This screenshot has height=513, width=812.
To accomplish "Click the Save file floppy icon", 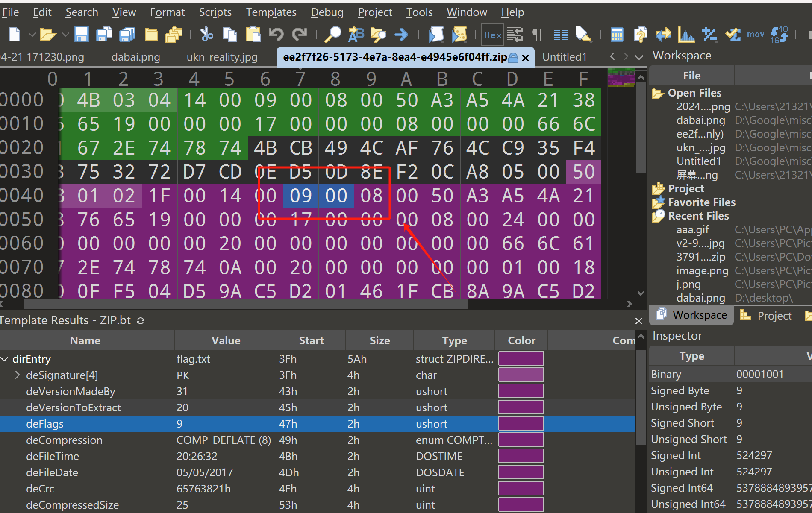I will (x=81, y=34).
